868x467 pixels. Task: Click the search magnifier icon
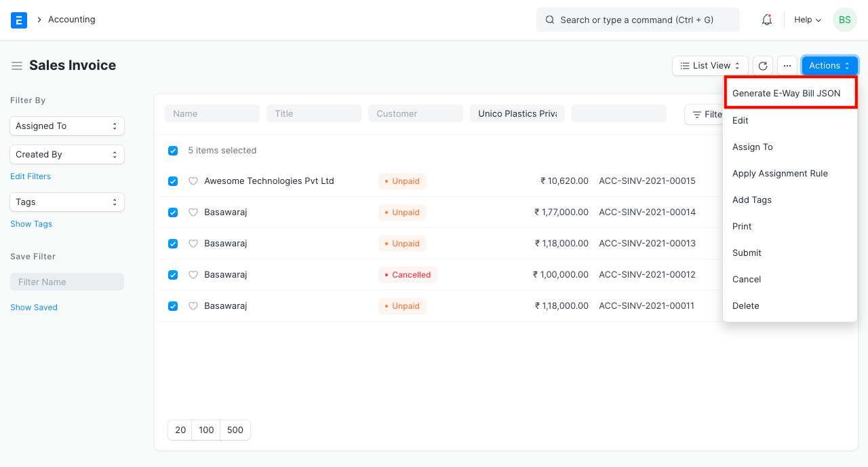[550, 20]
